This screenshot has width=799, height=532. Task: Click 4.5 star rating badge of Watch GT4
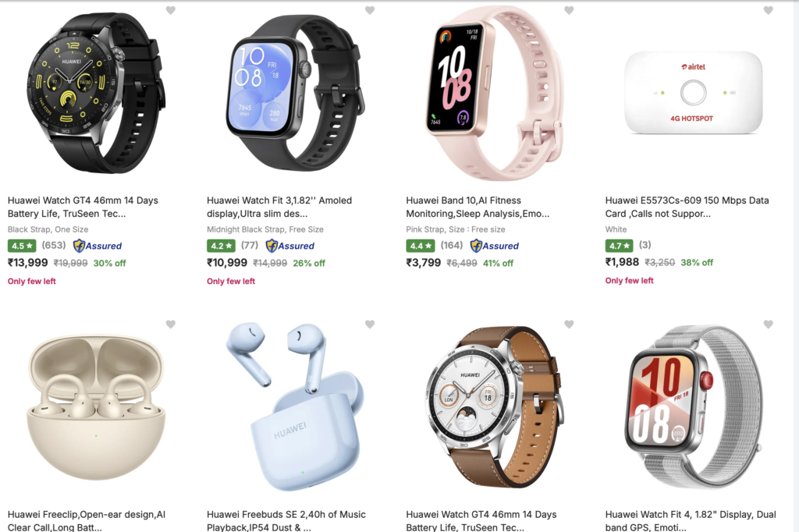pyautogui.click(x=22, y=246)
